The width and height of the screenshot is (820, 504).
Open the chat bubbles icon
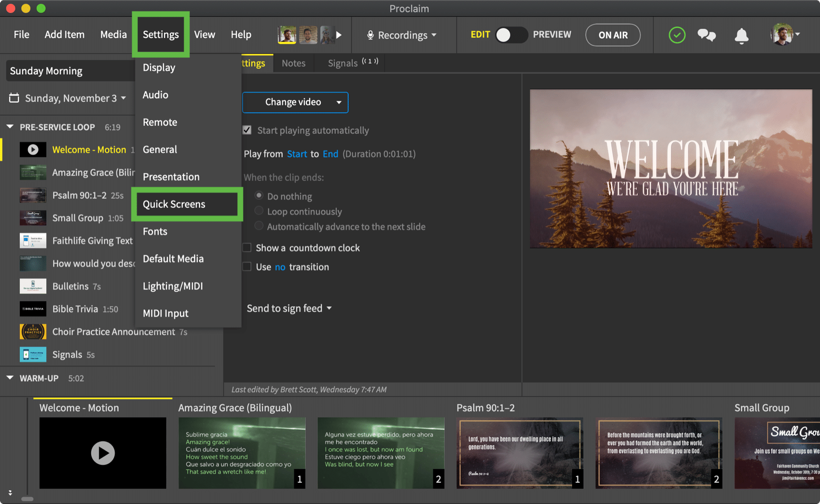[x=707, y=35]
